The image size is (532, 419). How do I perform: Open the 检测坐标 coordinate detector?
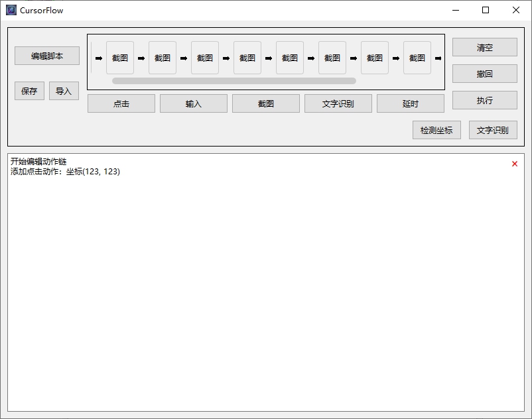point(436,130)
